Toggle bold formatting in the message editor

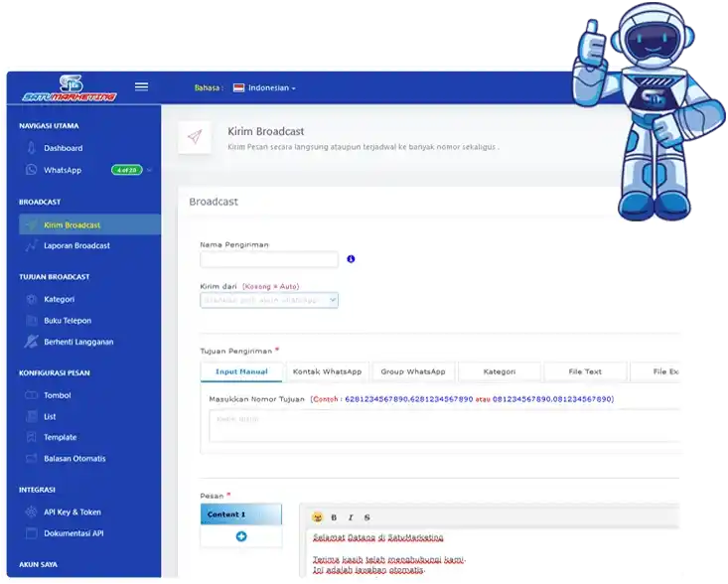(x=334, y=517)
